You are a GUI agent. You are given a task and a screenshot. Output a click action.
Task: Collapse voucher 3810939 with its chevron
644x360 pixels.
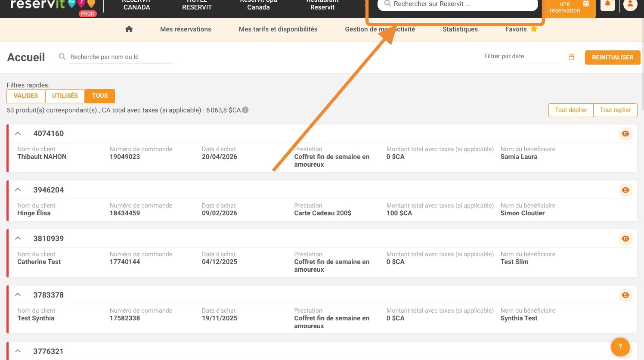[x=18, y=239]
